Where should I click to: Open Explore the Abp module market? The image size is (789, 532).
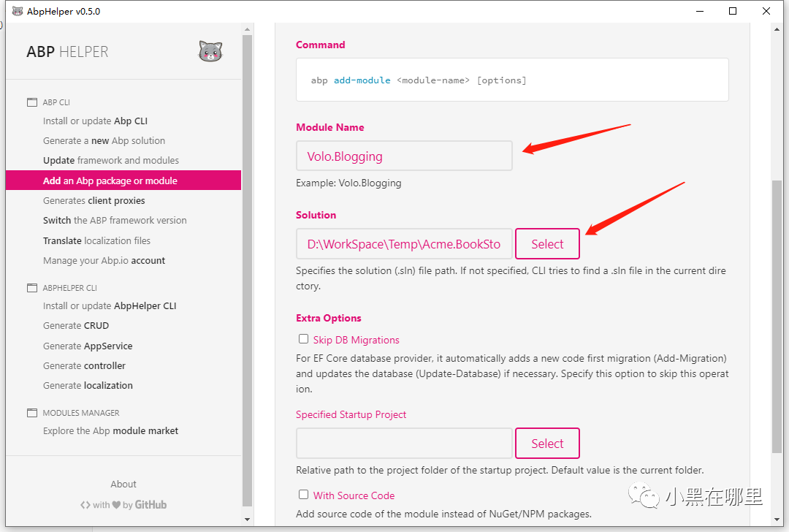pyautogui.click(x=111, y=431)
